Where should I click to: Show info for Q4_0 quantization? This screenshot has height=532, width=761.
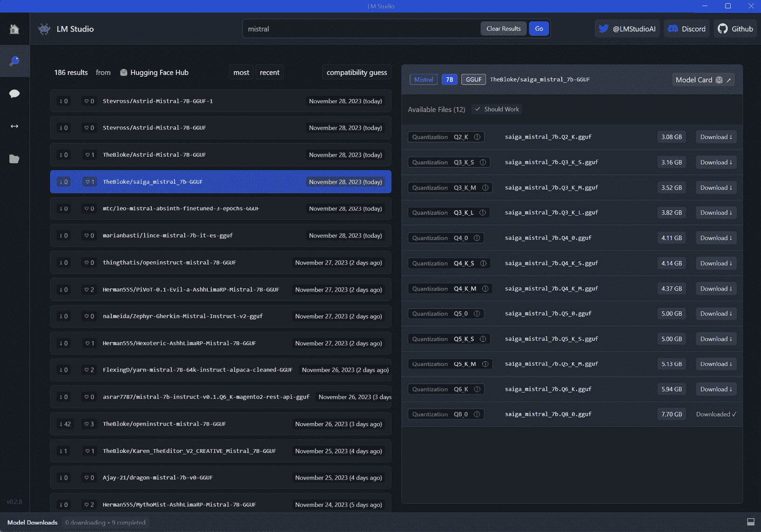pyautogui.click(x=477, y=238)
